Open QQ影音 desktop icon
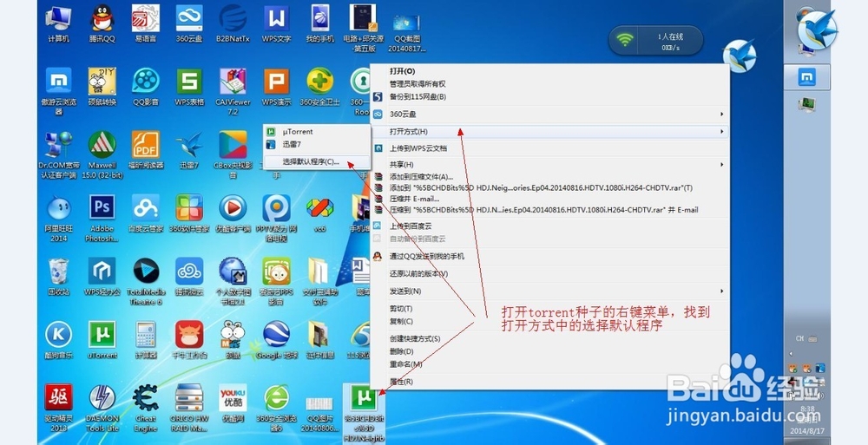The width and height of the screenshot is (868, 445). pos(146,87)
